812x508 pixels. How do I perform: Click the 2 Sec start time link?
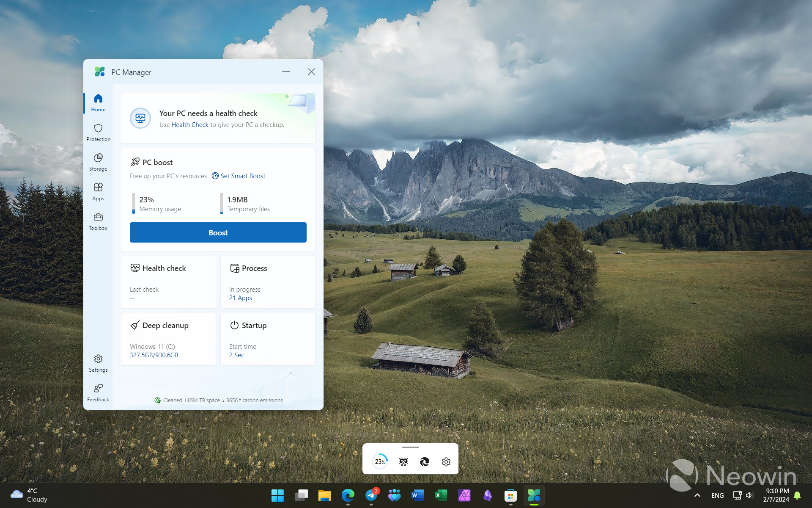click(236, 355)
